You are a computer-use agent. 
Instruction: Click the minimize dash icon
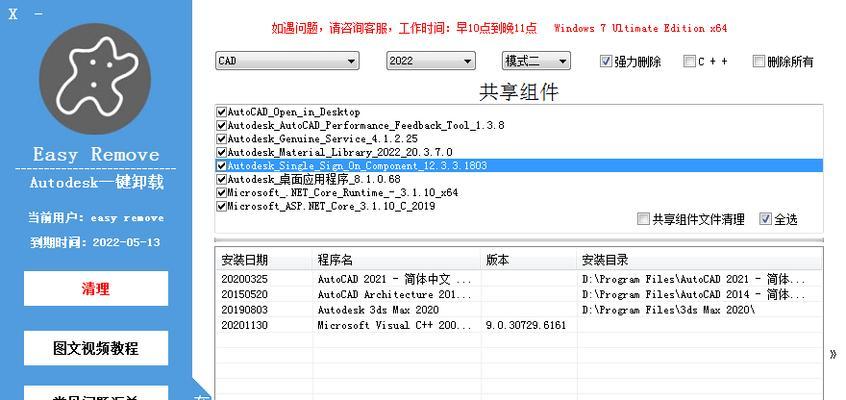point(38,14)
